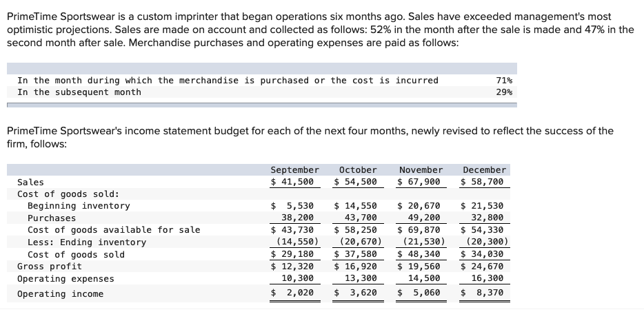
Task: Click November operating expenses 14,500
Action: [x=424, y=278]
